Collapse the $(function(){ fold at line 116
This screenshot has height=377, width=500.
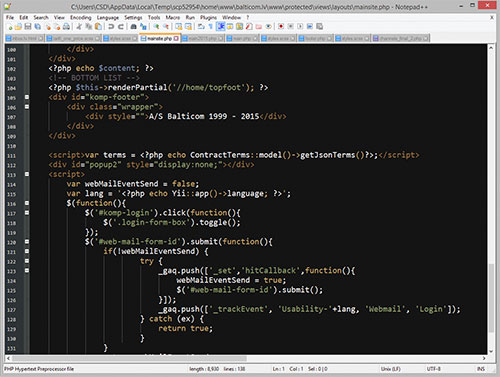tap(27, 203)
